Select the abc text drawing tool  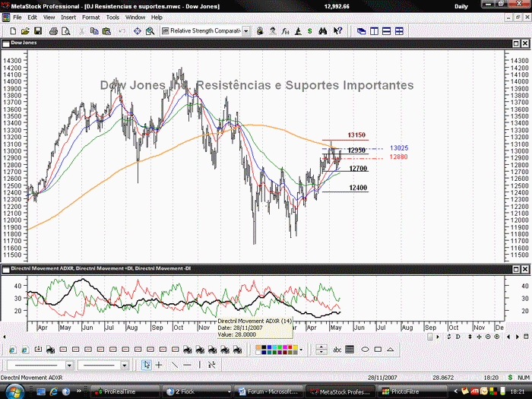click(x=337, y=350)
